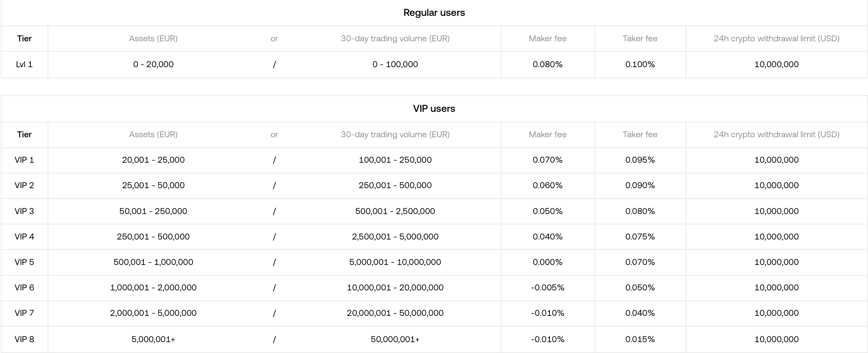Click Lvl 1 withdrawal limit 10,000,000
Screen dimensions: 868x353
click(x=776, y=64)
